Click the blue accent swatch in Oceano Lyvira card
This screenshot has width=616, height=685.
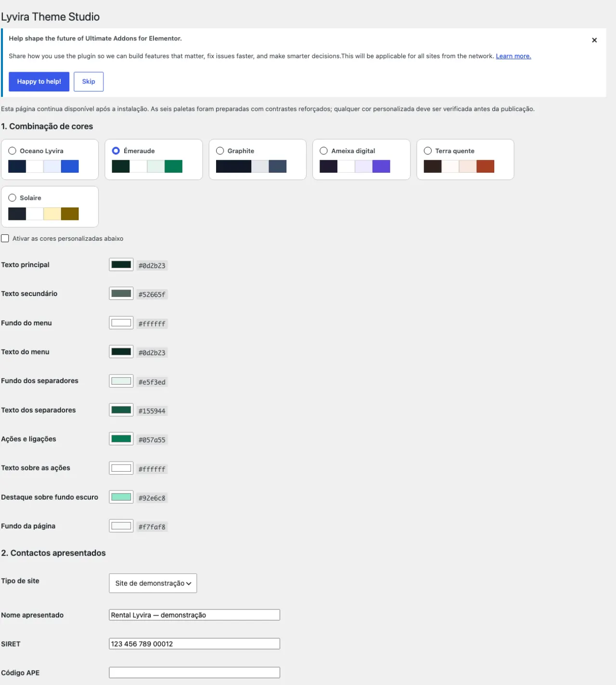point(70,166)
